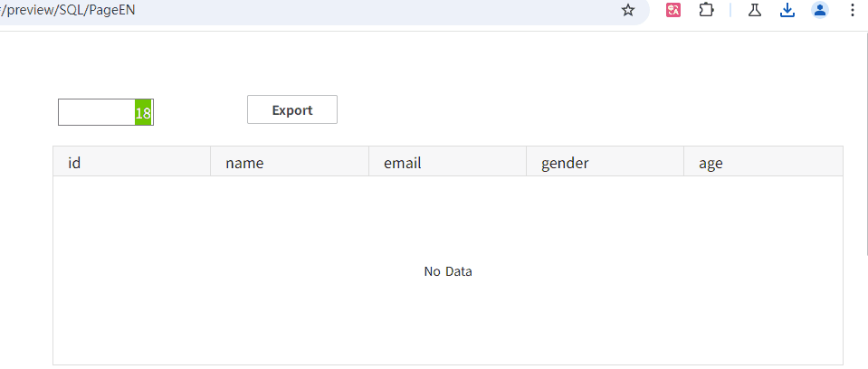Image resolution: width=868 pixels, height=369 pixels.
Task: Click the divider between name and email headers
Action: pyautogui.click(x=368, y=162)
